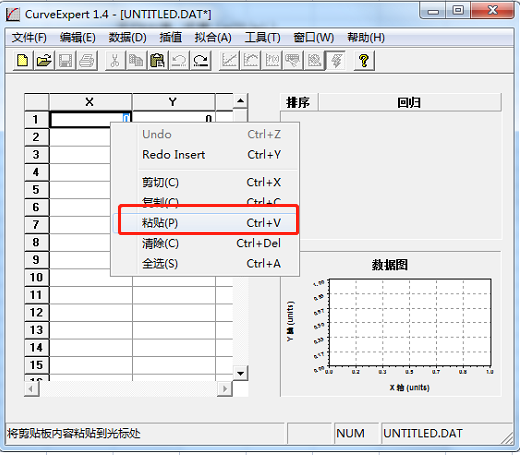Click the X column header
Screen dimensions: 520x455
point(90,102)
